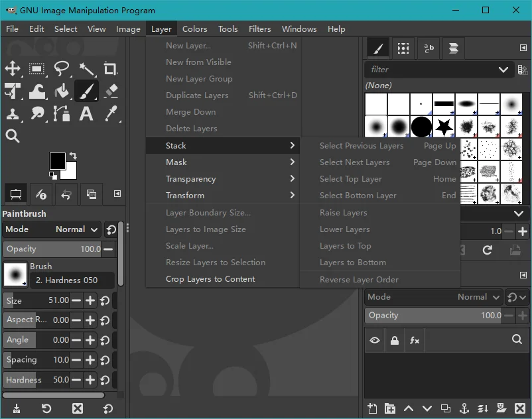Delete tool preset icon

pyautogui.click(x=78, y=408)
